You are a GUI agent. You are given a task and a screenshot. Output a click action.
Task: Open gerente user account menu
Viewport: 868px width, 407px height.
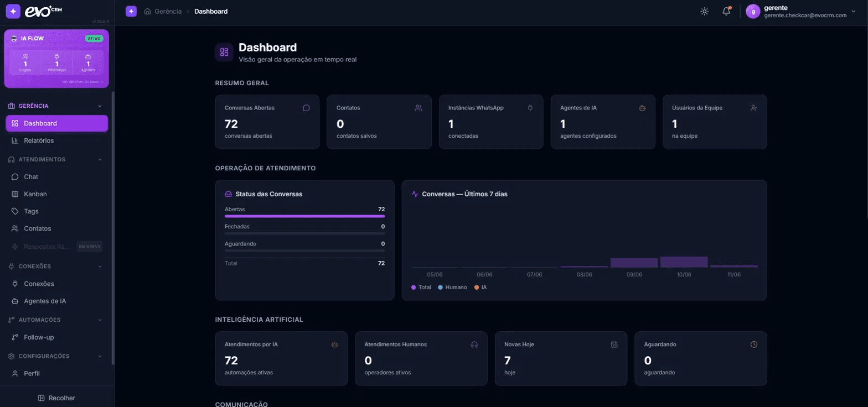tap(802, 12)
